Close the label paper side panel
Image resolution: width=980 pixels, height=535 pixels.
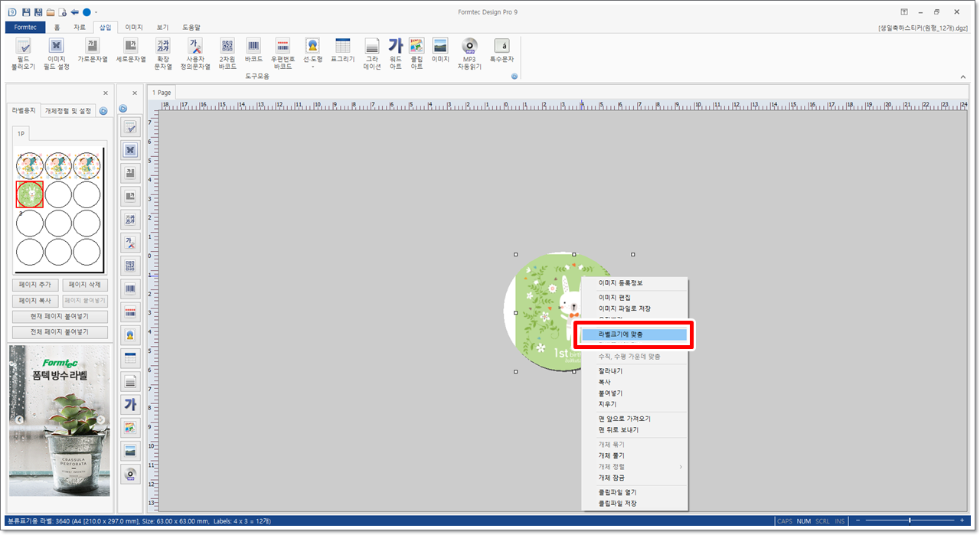pos(106,93)
